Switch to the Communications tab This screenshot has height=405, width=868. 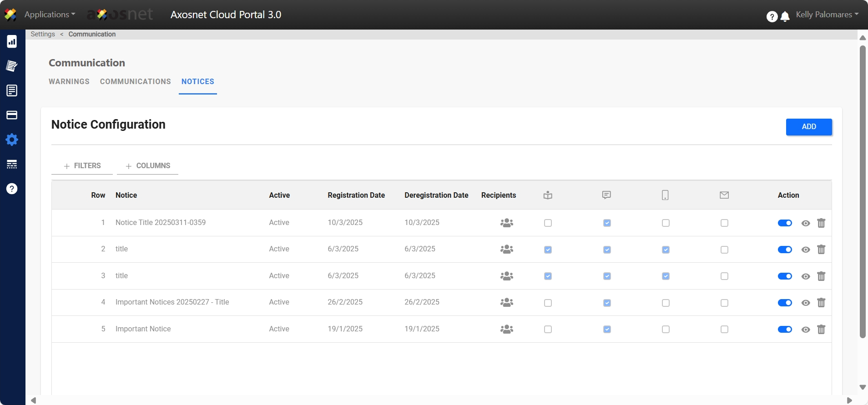(x=135, y=82)
